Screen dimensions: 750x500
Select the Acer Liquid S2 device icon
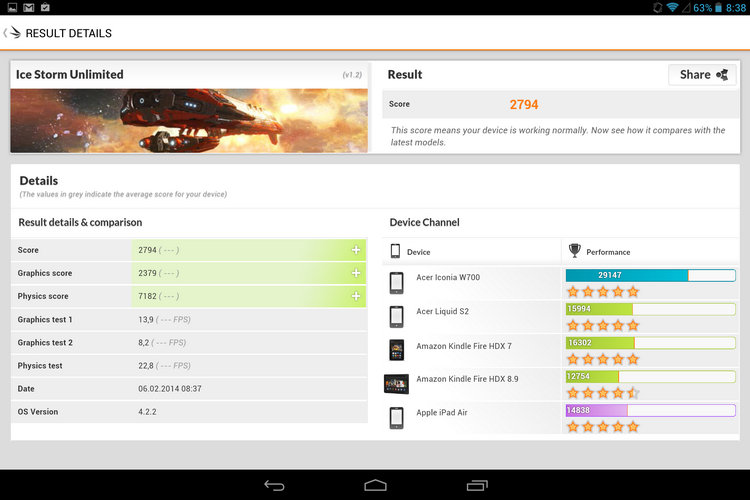pyautogui.click(x=397, y=317)
